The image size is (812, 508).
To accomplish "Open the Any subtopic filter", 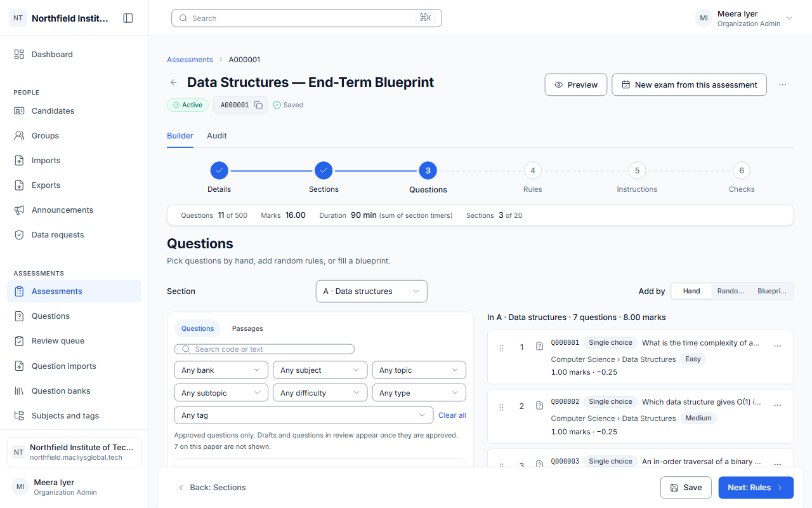I will click(x=221, y=393).
